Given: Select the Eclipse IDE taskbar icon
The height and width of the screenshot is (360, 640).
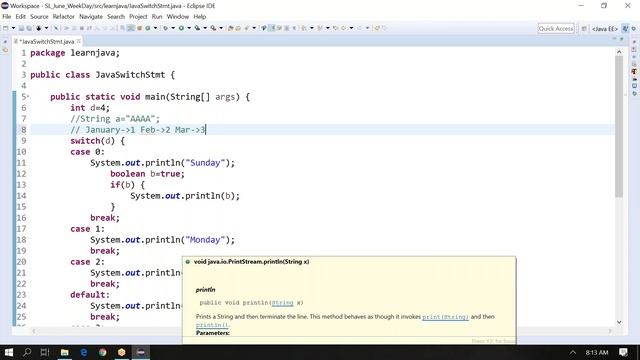Looking at the screenshot, I should click(x=140, y=352).
